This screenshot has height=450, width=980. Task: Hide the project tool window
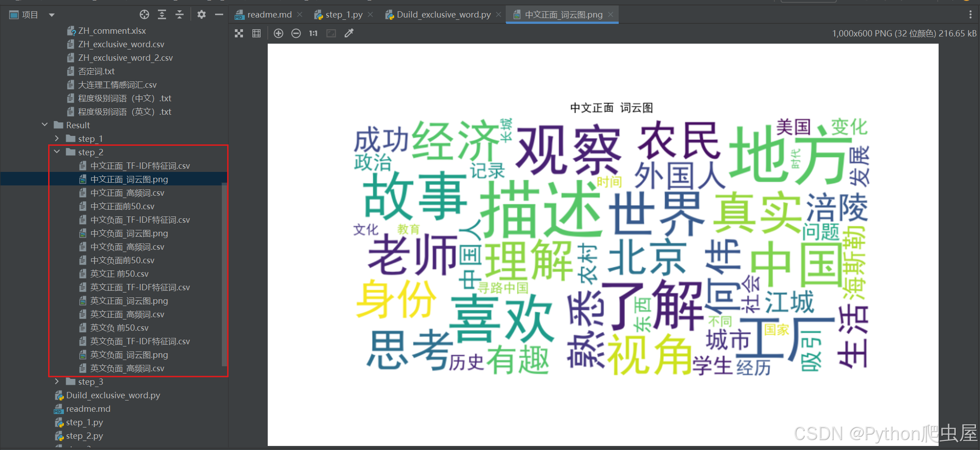point(219,14)
